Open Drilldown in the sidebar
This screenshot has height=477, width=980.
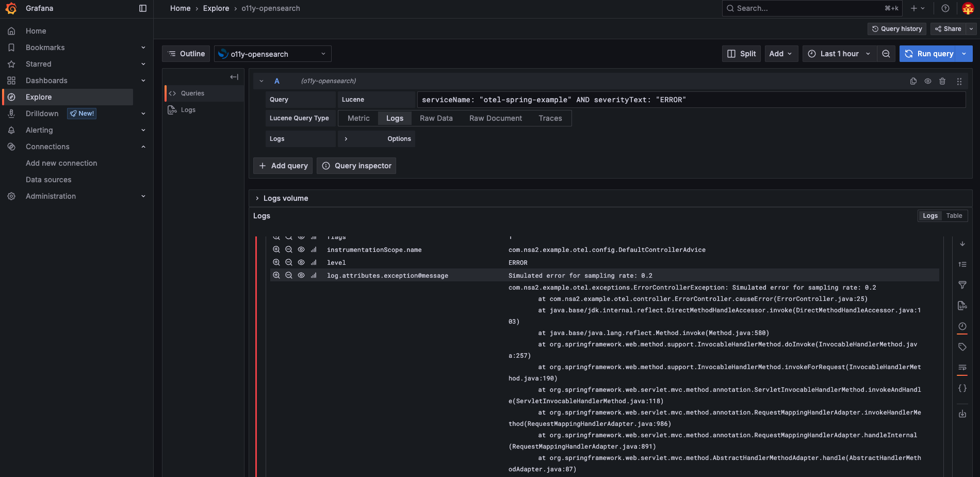pos(42,114)
